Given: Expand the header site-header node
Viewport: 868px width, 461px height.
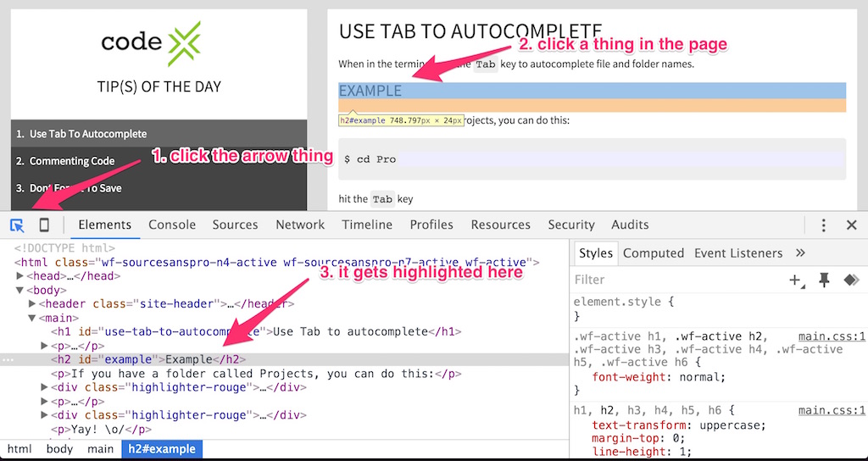Looking at the screenshot, I should [32, 303].
